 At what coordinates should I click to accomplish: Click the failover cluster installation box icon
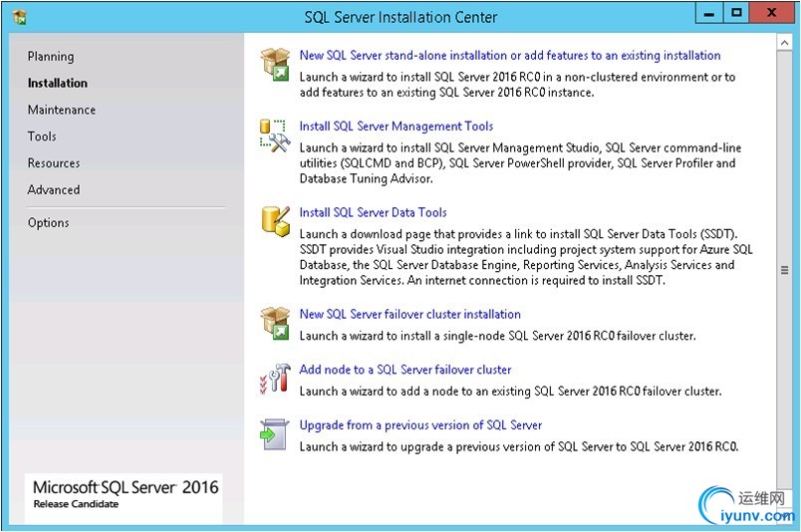point(275,323)
